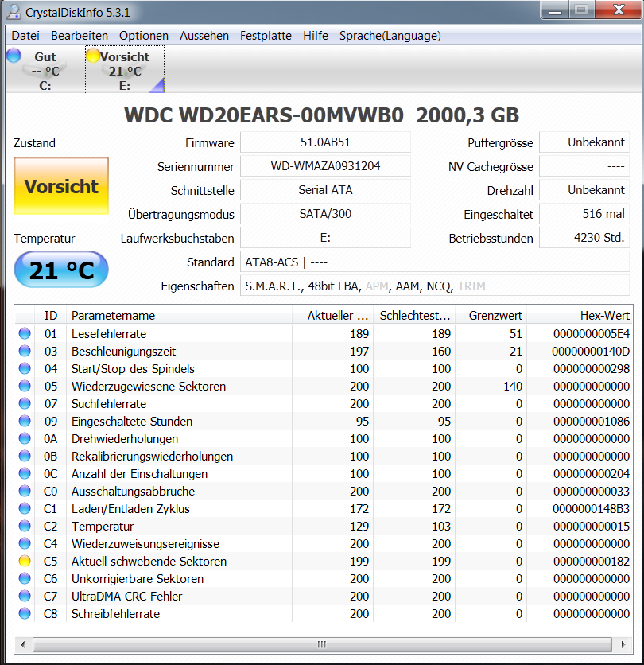Select the Aktuell schwebende Sektoren name

click(x=149, y=561)
